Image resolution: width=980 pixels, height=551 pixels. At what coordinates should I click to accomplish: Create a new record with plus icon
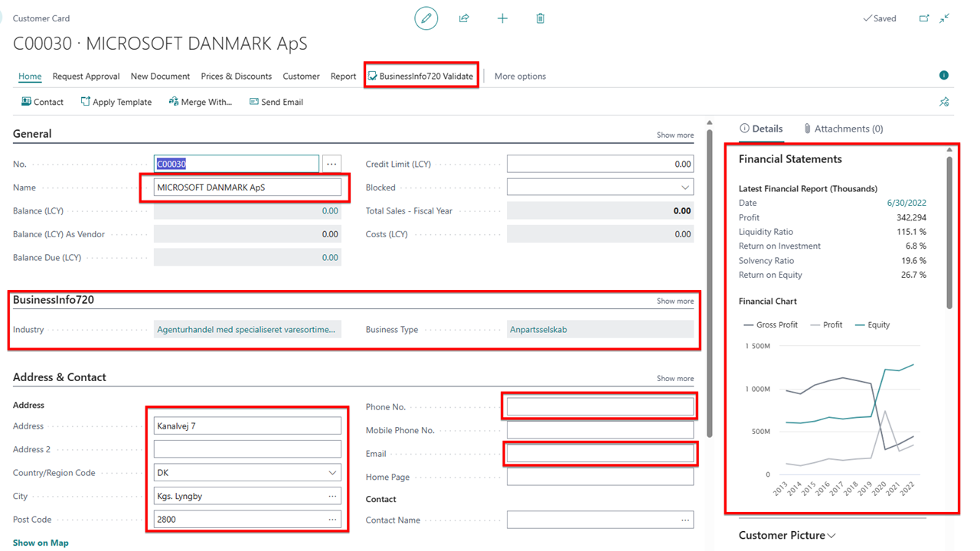click(502, 18)
